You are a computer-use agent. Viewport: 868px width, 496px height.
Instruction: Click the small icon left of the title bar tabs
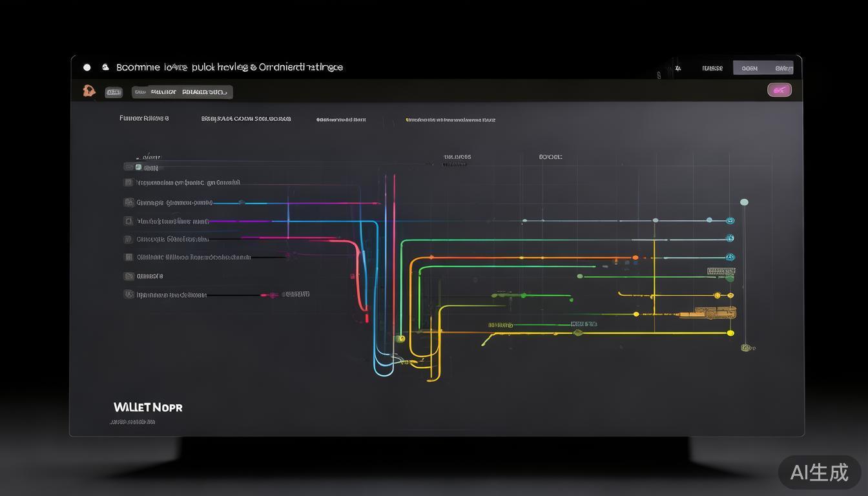click(x=677, y=68)
